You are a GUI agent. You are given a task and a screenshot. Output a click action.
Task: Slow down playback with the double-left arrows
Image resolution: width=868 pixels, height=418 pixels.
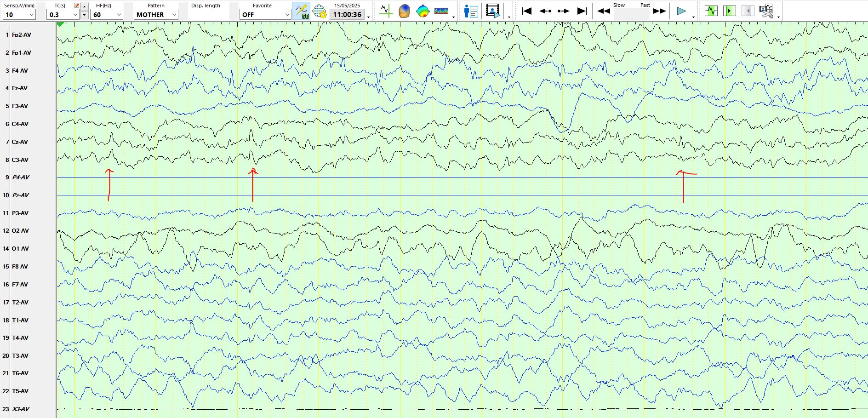(604, 11)
